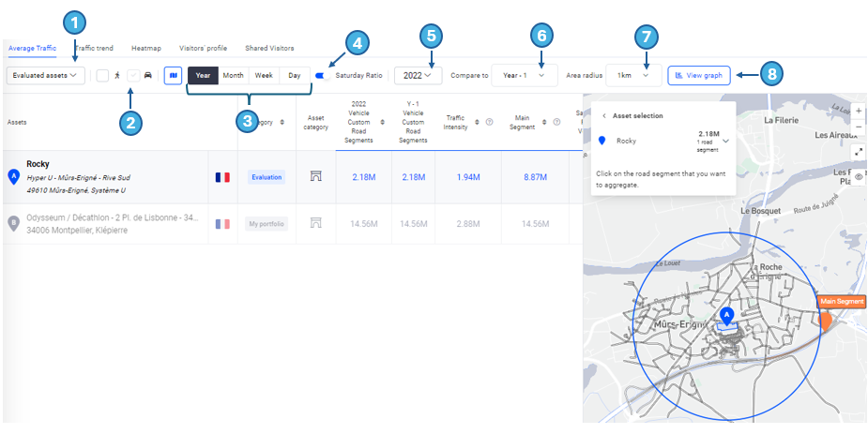Toggle map layer visibility eye icon

[858, 176]
